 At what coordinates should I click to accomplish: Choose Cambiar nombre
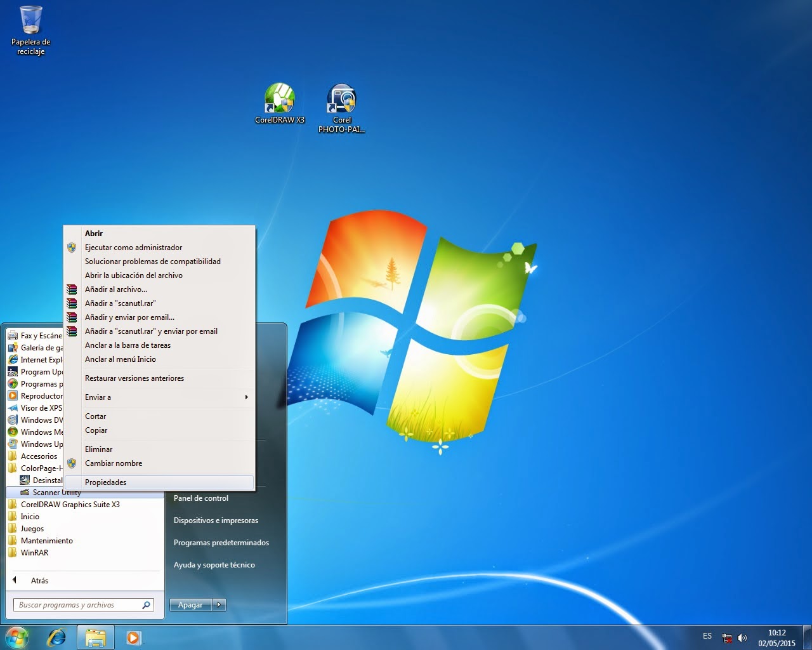(159, 463)
